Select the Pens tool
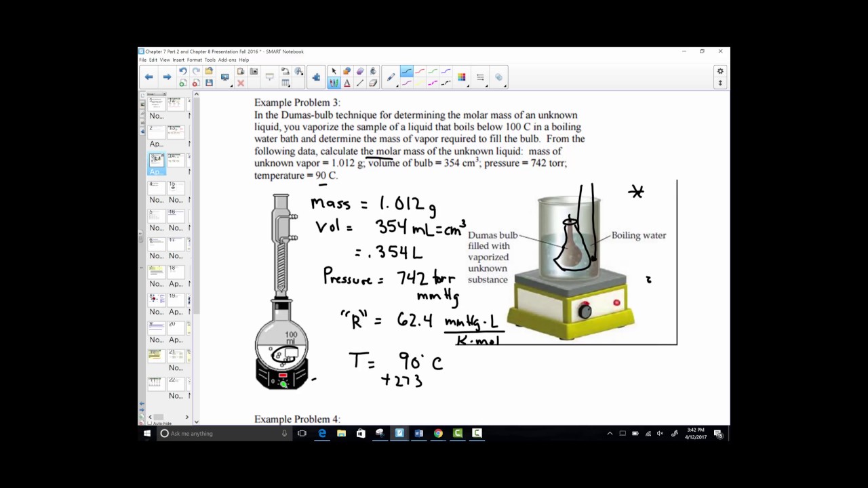The width and height of the screenshot is (868, 488). tap(334, 83)
